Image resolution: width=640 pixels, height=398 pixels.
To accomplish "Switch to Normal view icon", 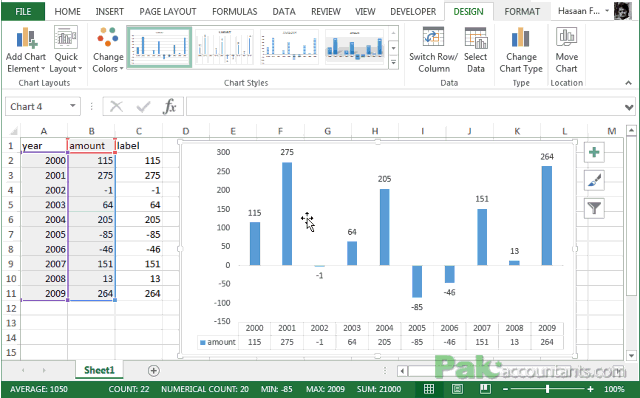I will (429, 389).
